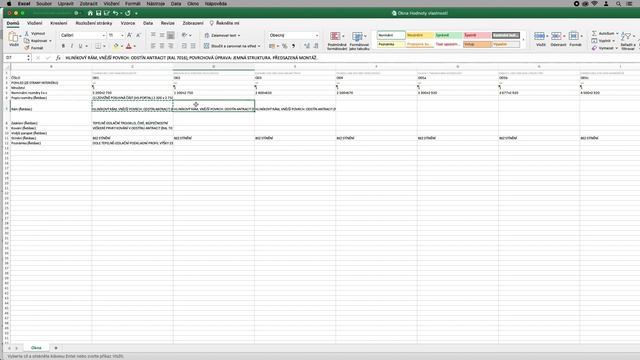Align text right
The image size is (640, 360).
tap(171, 46)
